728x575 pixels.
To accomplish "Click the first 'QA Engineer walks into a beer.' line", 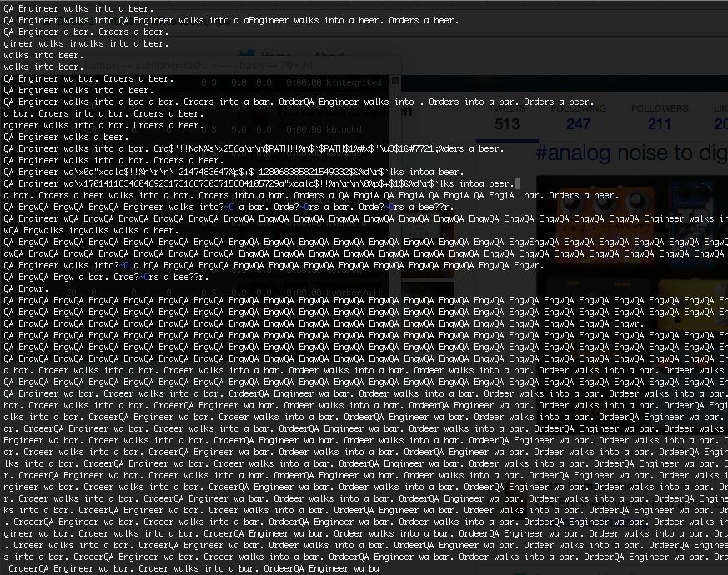I will pos(78,8).
